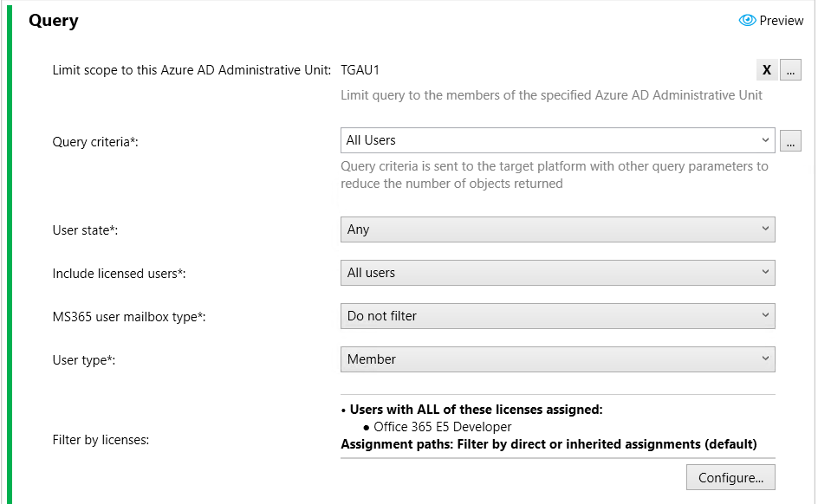818x504 pixels.
Task: Click the Preview eye icon
Action: pyautogui.click(x=747, y=20)
